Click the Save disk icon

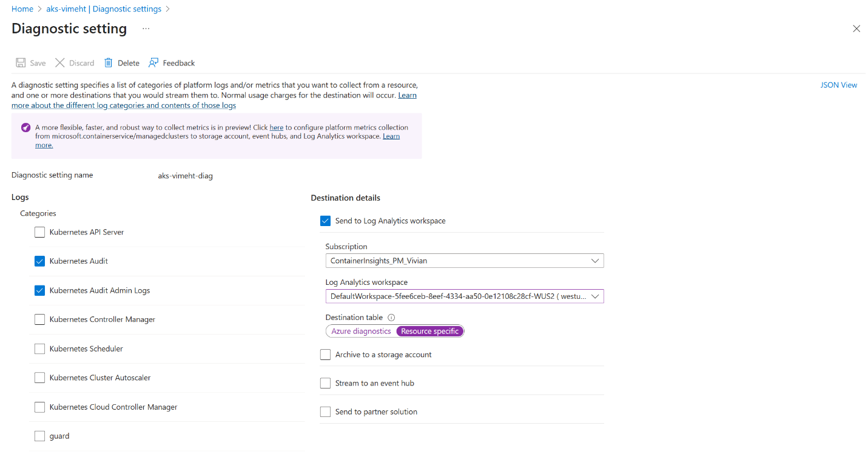[x=21, y=63]
